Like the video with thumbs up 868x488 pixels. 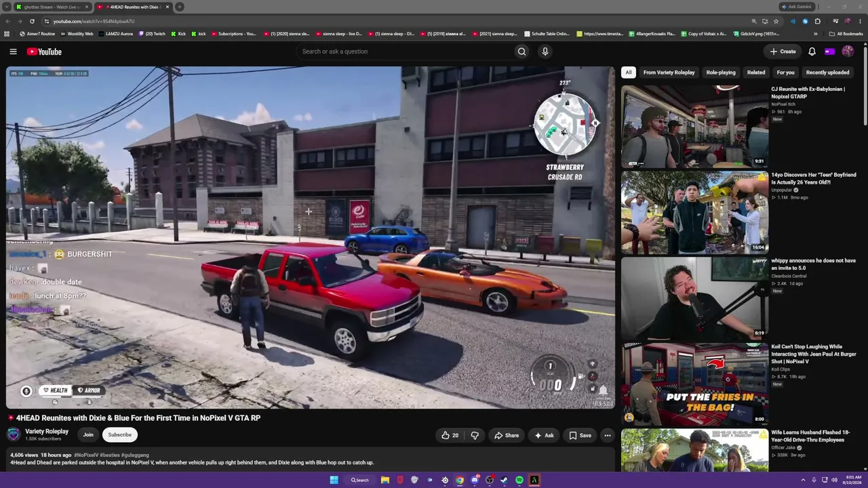tap(450, 435)
